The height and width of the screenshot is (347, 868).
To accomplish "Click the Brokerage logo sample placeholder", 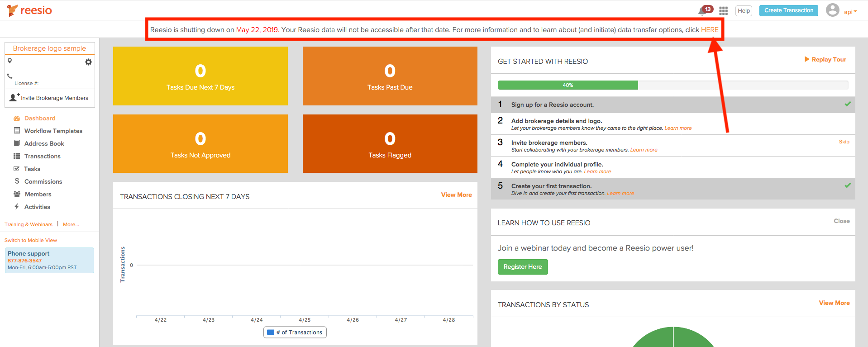I will [x=49, y=48].
